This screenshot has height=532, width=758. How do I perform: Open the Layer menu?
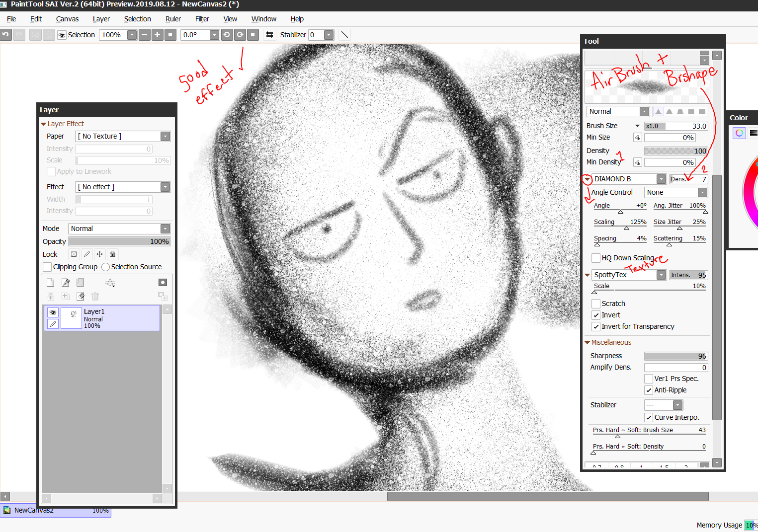click(101, 19)
